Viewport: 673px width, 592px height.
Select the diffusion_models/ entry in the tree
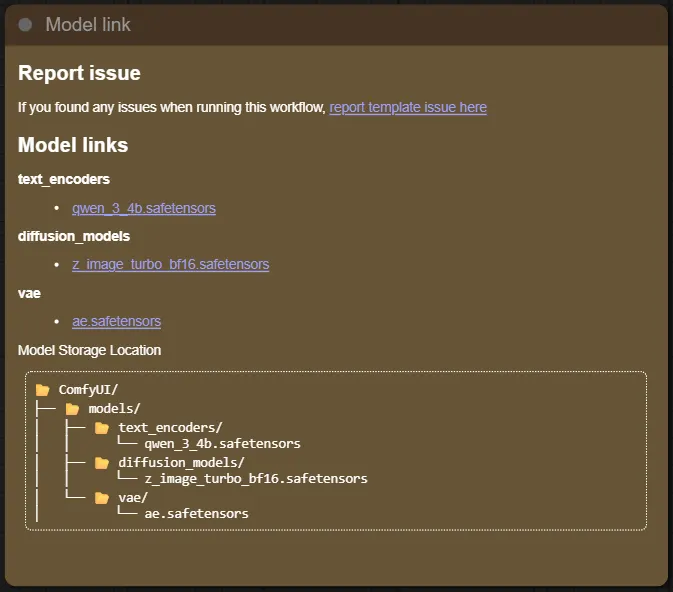tap(181, 463)
